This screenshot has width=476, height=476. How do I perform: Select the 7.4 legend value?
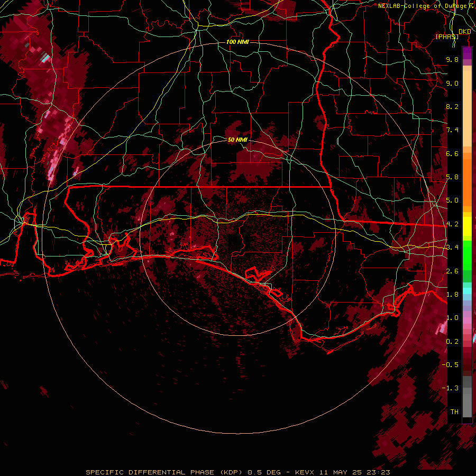pos(452,130)
